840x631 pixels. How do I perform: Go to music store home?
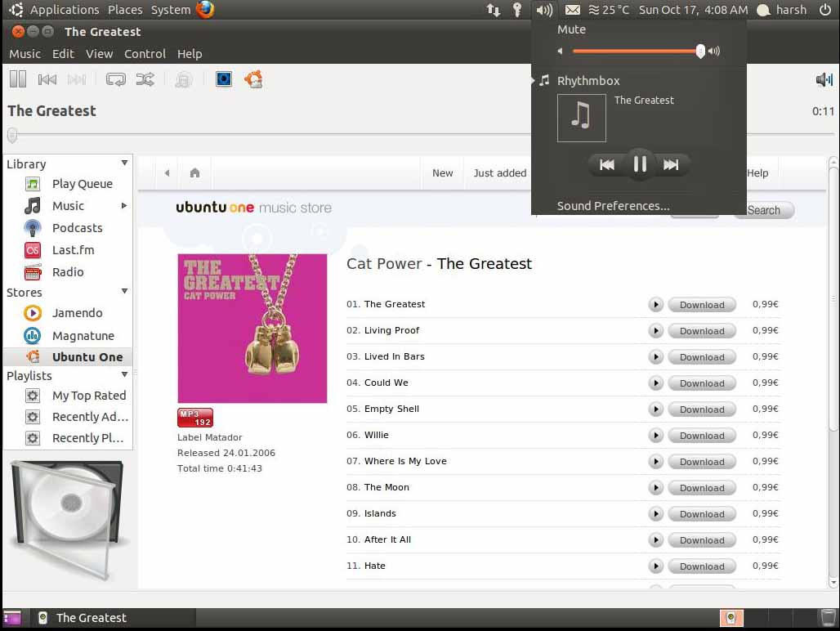pos(195,172)
